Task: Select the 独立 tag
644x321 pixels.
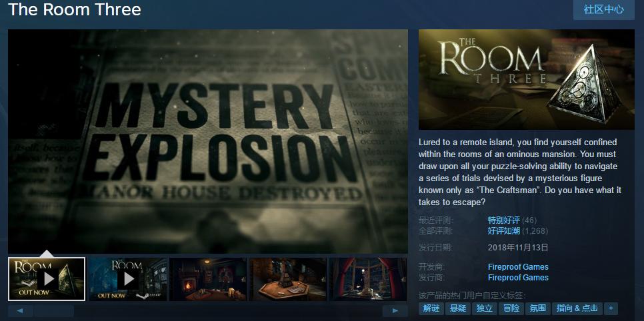Action: point(485,309)
